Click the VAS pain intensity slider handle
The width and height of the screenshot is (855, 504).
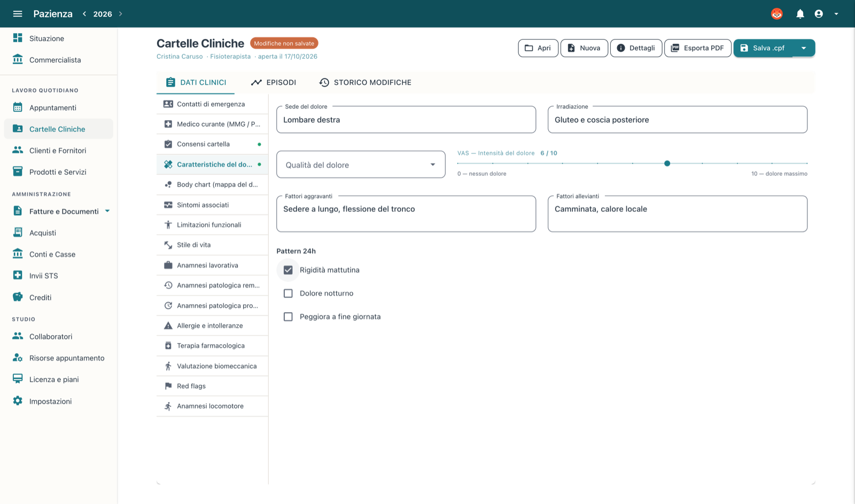pyautogui.click(x=667, y=164)
